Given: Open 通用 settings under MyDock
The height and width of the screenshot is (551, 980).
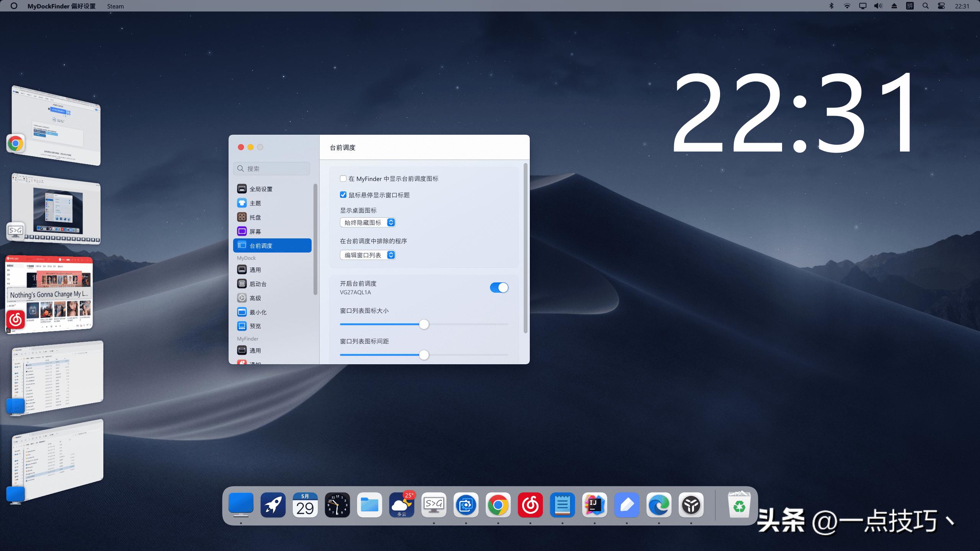Looking at the screenshot, I should click(256, 269).
